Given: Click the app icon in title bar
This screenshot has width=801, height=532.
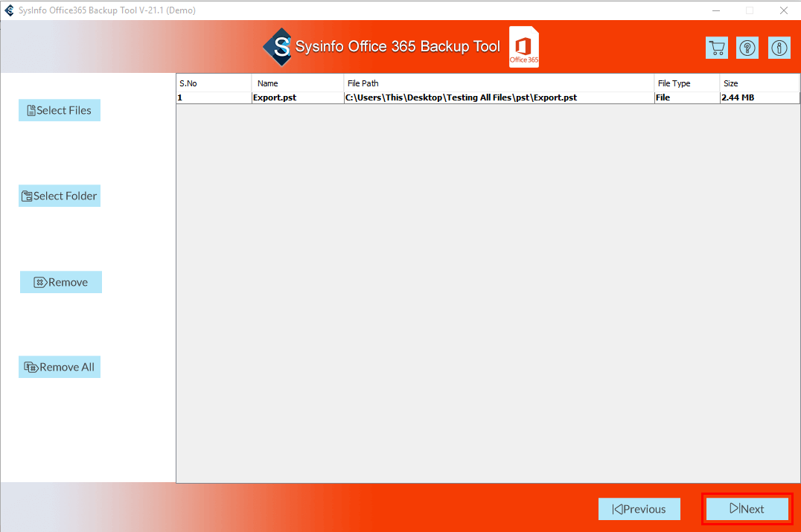Looking at the screenshot, I should [x=9, y=10].
